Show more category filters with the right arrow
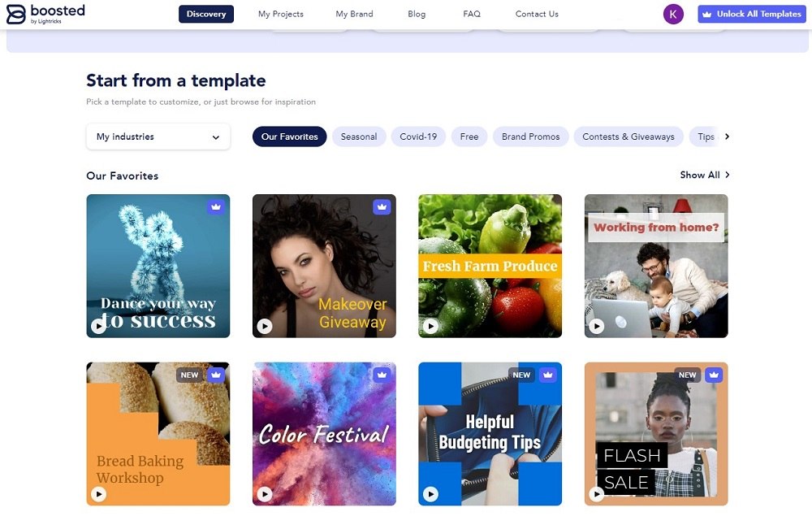This screenshot has width=812, height=525. (727, 137)
